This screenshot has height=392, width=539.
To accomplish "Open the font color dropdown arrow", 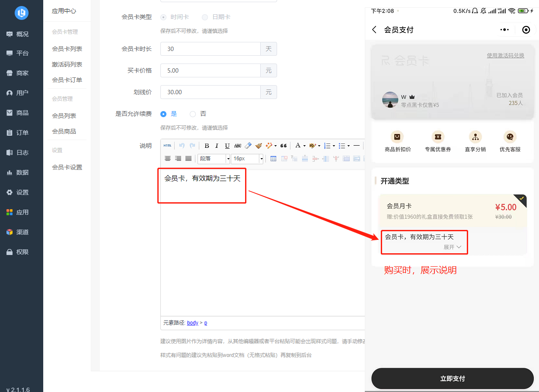I will point(304,146).
